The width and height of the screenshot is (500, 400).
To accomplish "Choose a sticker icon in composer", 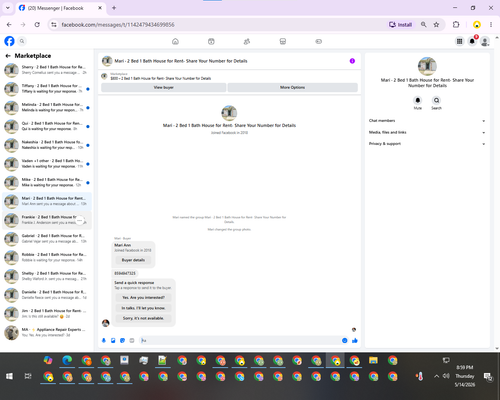I will click(123, 340).
